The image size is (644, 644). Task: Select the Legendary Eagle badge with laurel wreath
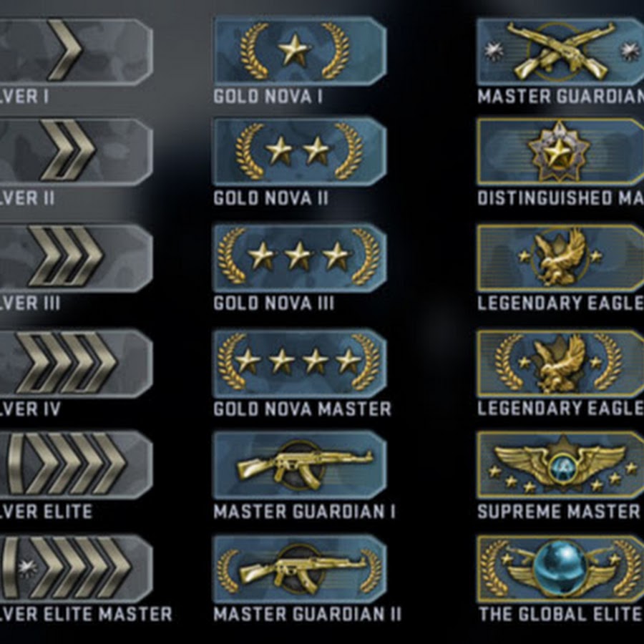[560, 364]
